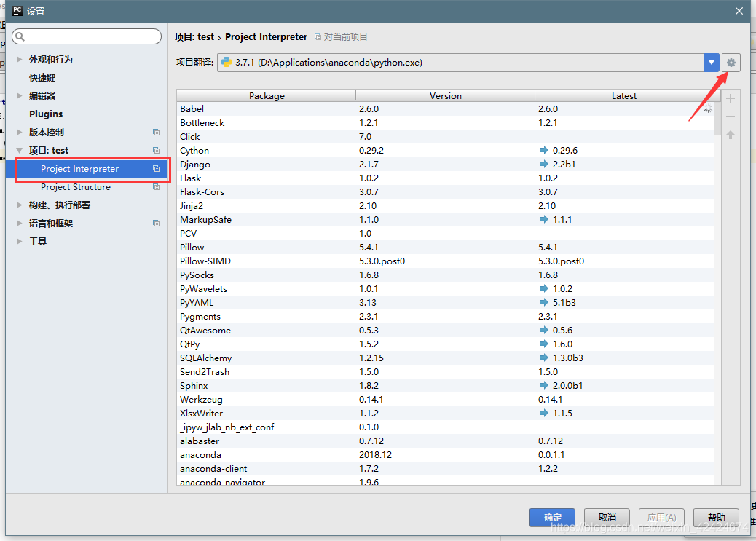The width and height of the screenshot is (756, 541).
Task: Click the update arrow icon for PyYAML
Action: click(544, 302)
